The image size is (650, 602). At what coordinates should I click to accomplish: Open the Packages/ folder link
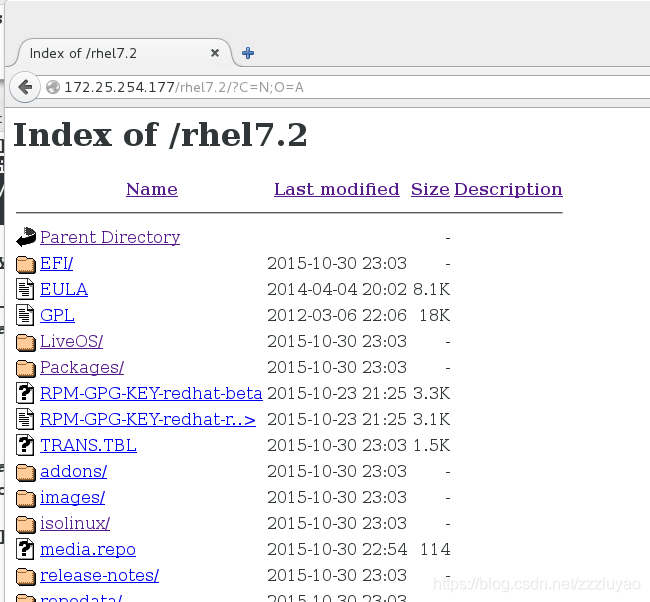click(82, 367)
